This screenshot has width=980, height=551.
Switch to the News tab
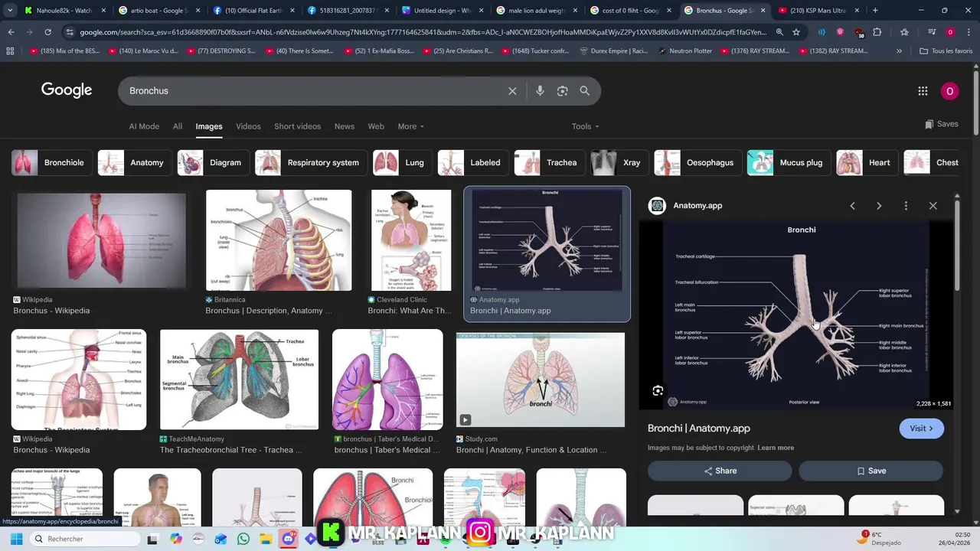(x=345, y=126)
